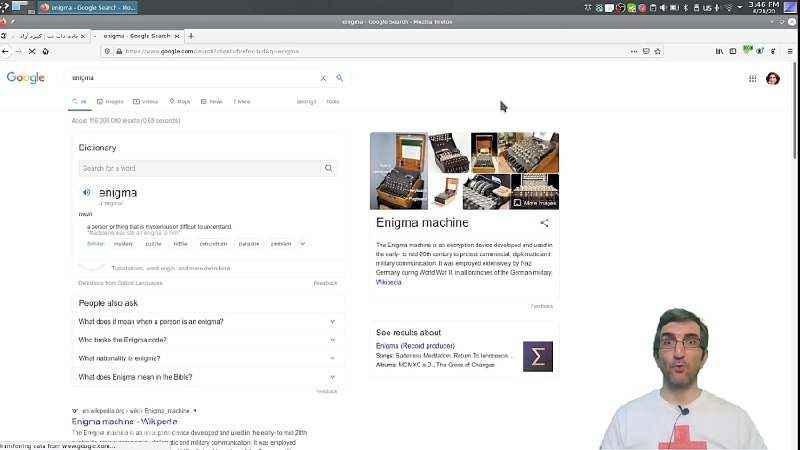Click the Firefox back arrow button
Viewport: 800px width, 450px height.
(x=5, y=51)
